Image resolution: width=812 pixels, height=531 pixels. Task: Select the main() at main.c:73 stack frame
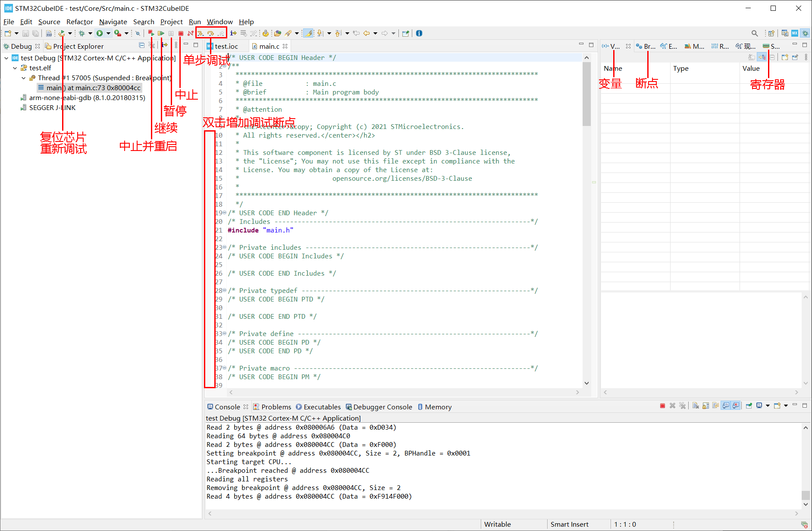tap(89, 88)
